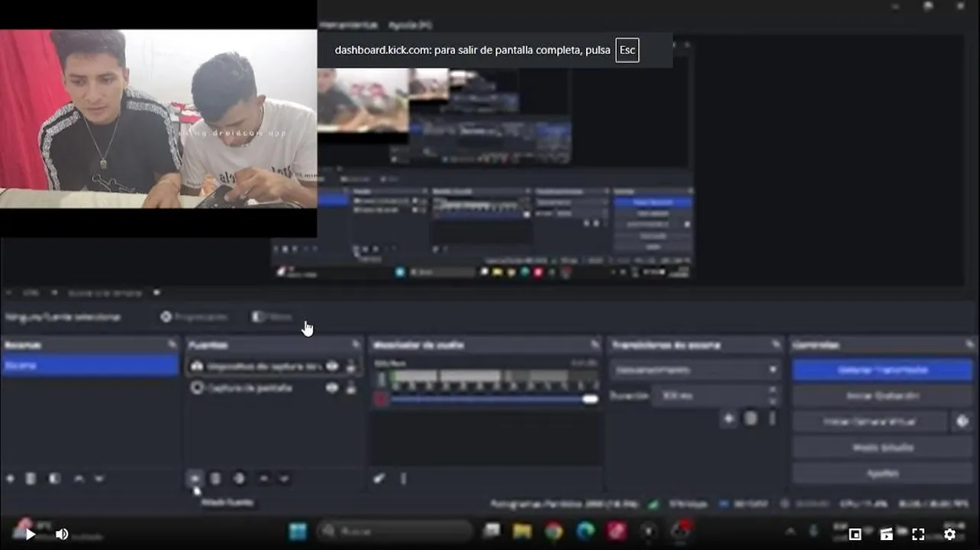Viewport: 980px width, 550px height.
Task: Open the Windows Start button on taskbar
Action: tap(298, 532)
